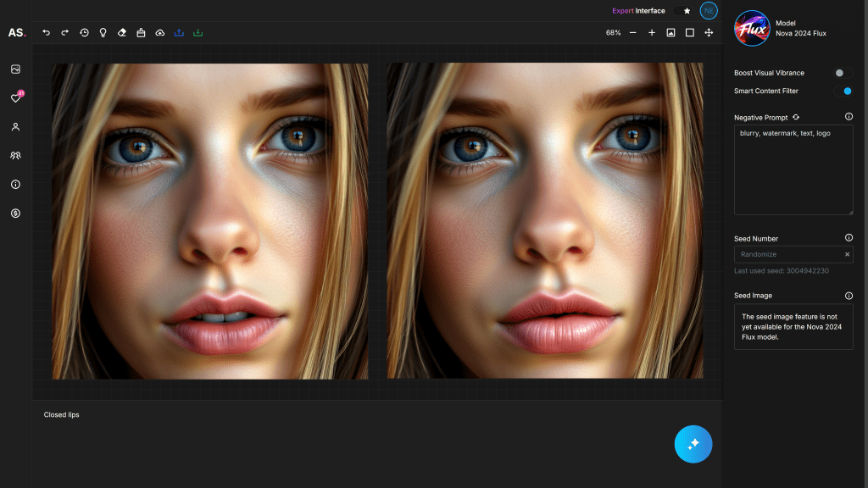868x488 pixels.
Task: Open the ideas lightbulb tool
Action: pos(103,33)
